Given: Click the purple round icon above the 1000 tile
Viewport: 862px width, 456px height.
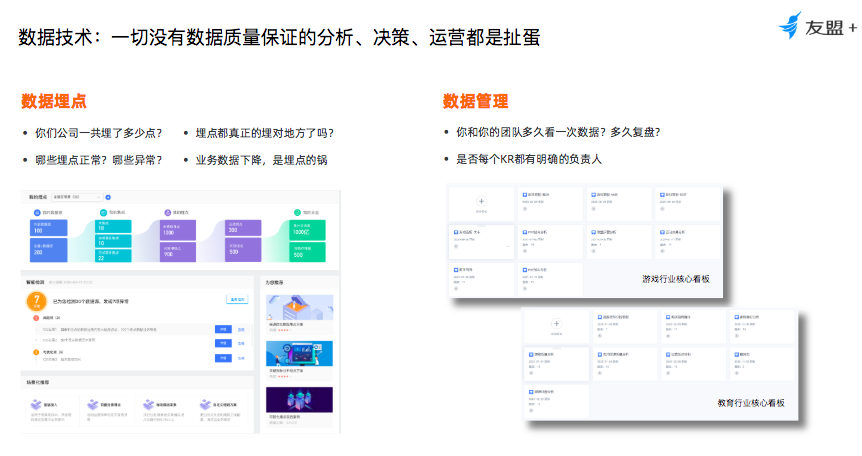Looking at the screenshot, I should [x=168, y=212].
